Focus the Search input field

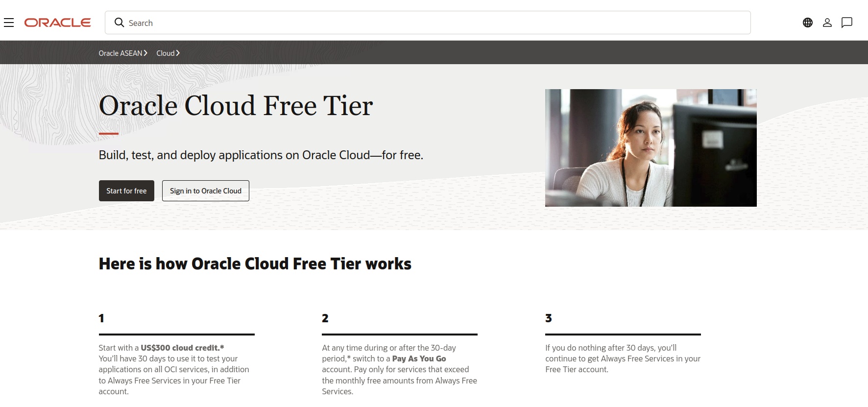(428, 23)
